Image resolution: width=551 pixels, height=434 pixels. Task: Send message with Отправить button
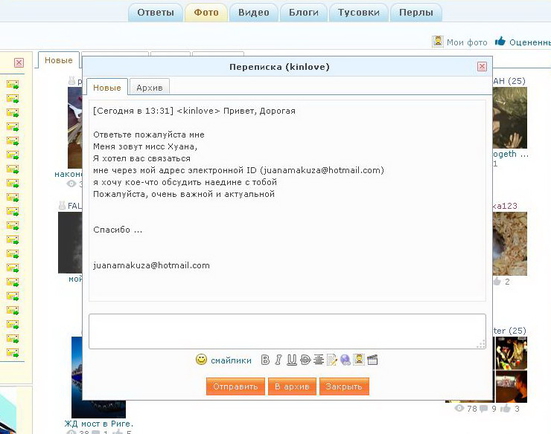[235, 387]
